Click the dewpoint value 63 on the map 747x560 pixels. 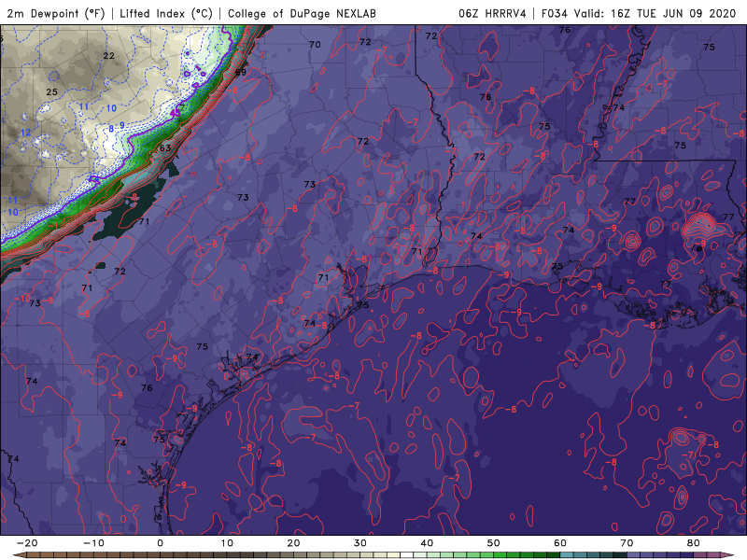click(x=165, y=148)
